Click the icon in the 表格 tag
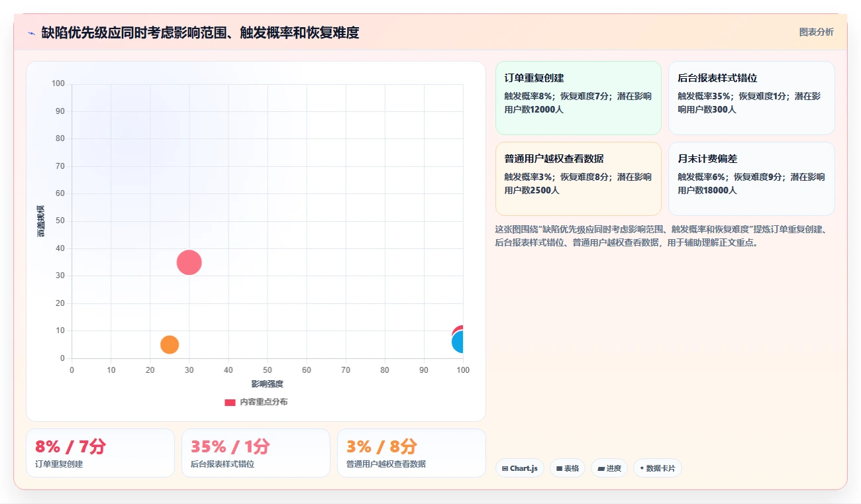The width and height of the screenshot is (861, 504). coord(559,469)
